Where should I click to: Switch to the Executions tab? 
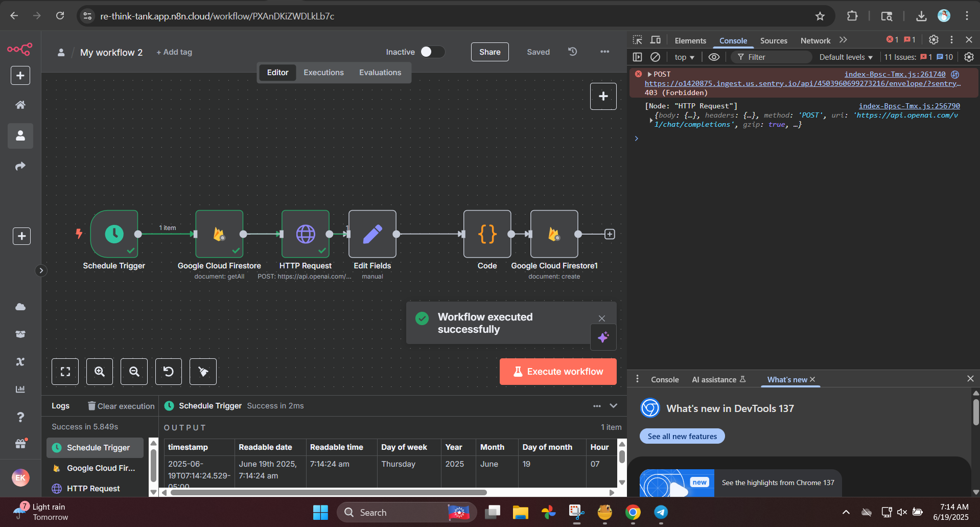(323, 73)
